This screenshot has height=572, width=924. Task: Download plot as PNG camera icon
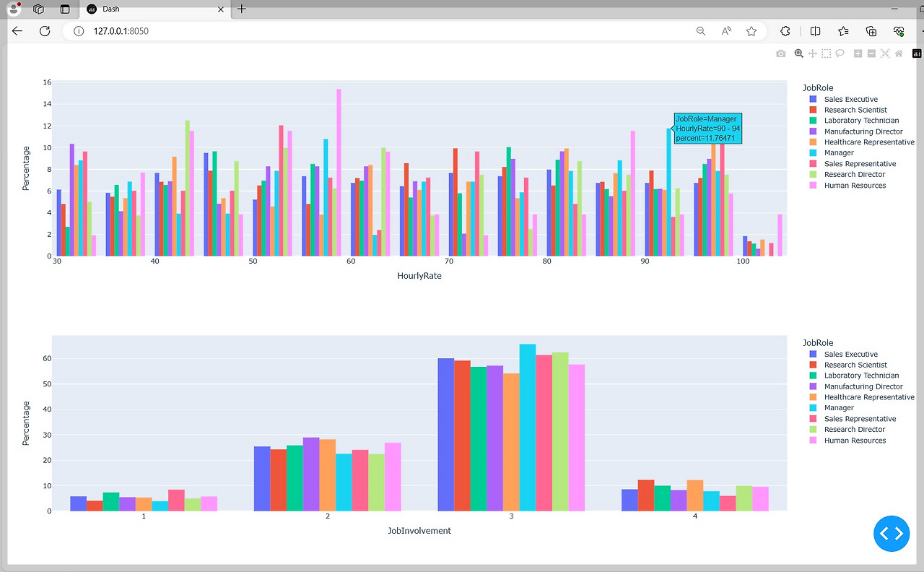tap(780, 53)
